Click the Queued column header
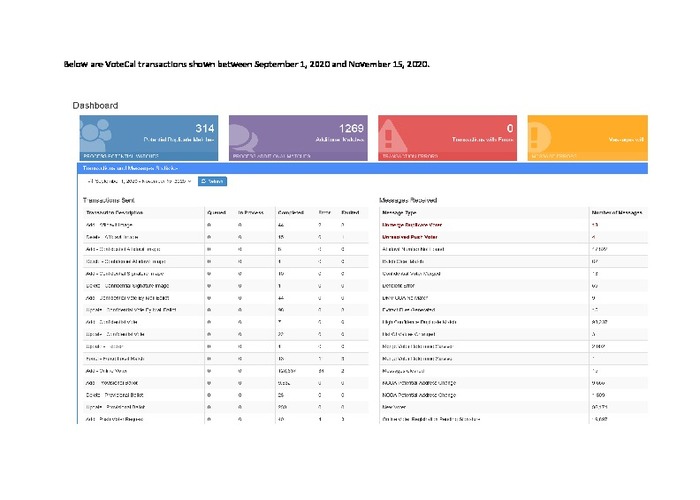Image resolution: width=700 pixels, height=500 pixels. (209, 212)
